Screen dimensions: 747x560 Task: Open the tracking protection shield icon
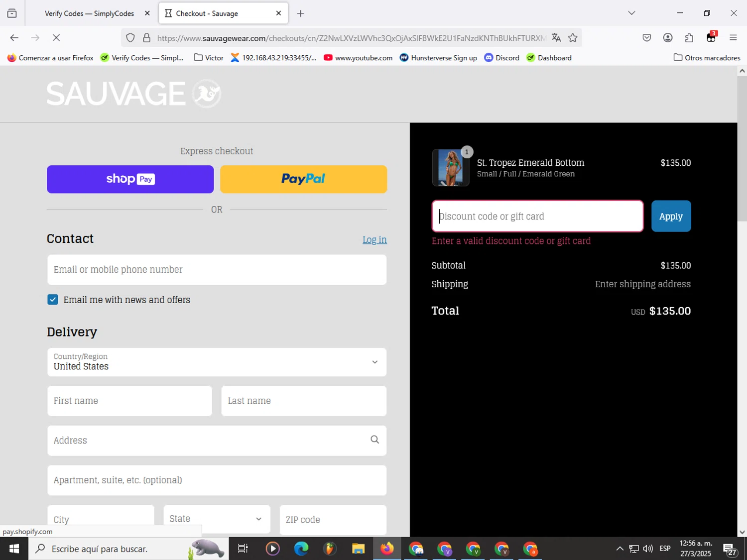pyautogui.click(x=130, y=38)
